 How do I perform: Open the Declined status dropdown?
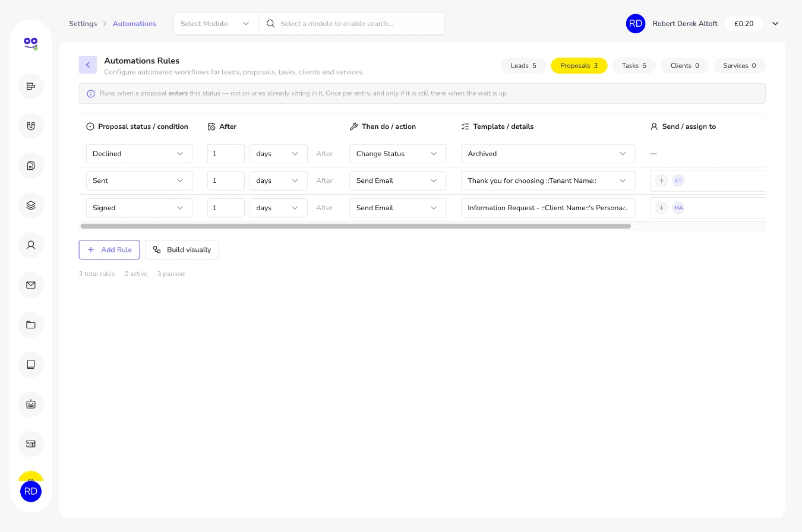pyautogui.click(x=139, y=154)
